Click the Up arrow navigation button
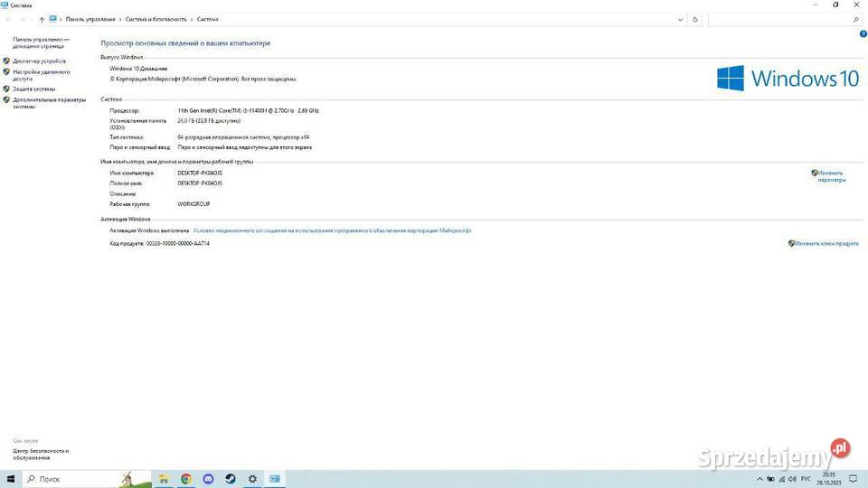 coord(42,19)
